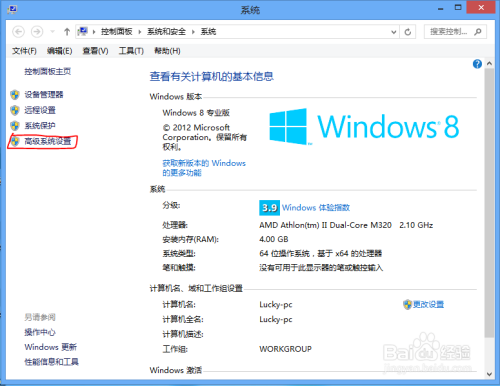The image size is (500, 386).
Task: Click the shield icon beside 高级系统设置
Action: pyautogui.click(x=15, y=141)
